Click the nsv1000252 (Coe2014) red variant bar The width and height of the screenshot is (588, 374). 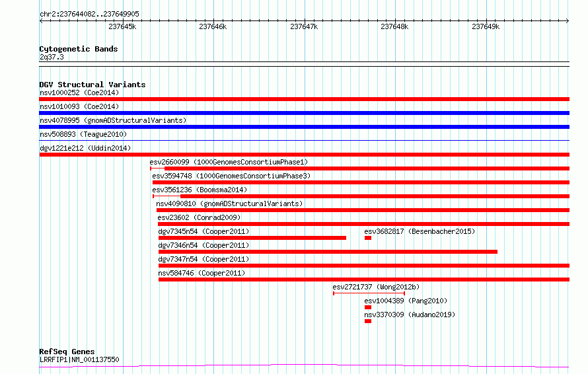(x=304, y=99)
